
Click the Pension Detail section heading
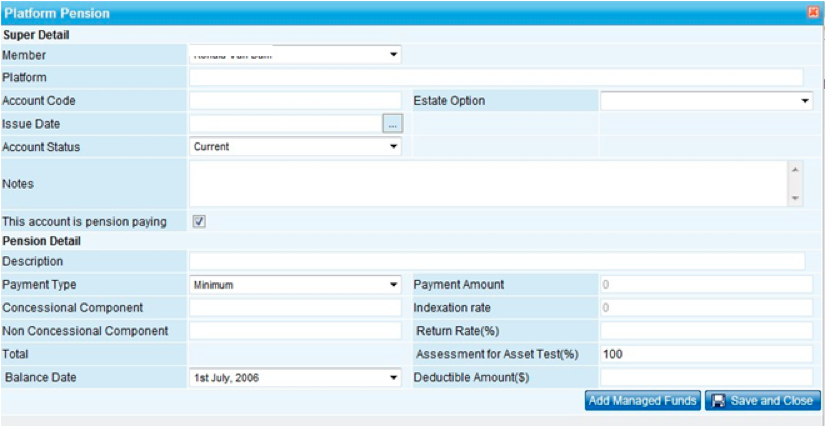pos(42,242)
